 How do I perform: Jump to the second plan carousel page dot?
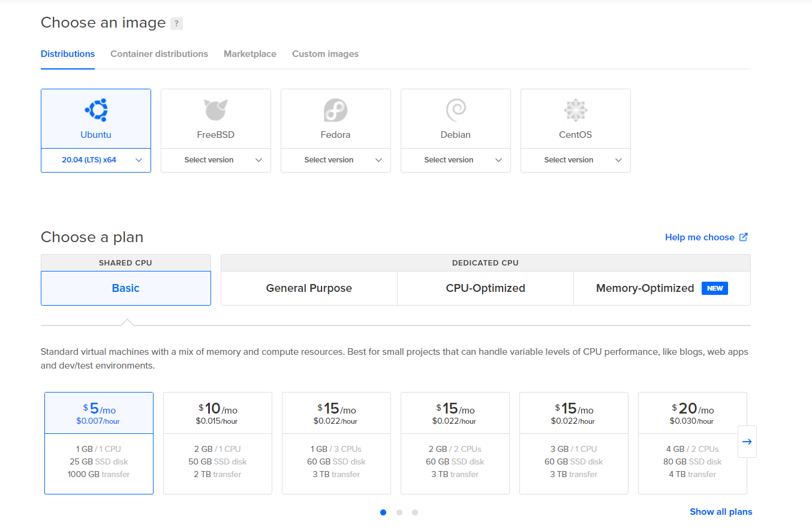click(x=399, y=512)
